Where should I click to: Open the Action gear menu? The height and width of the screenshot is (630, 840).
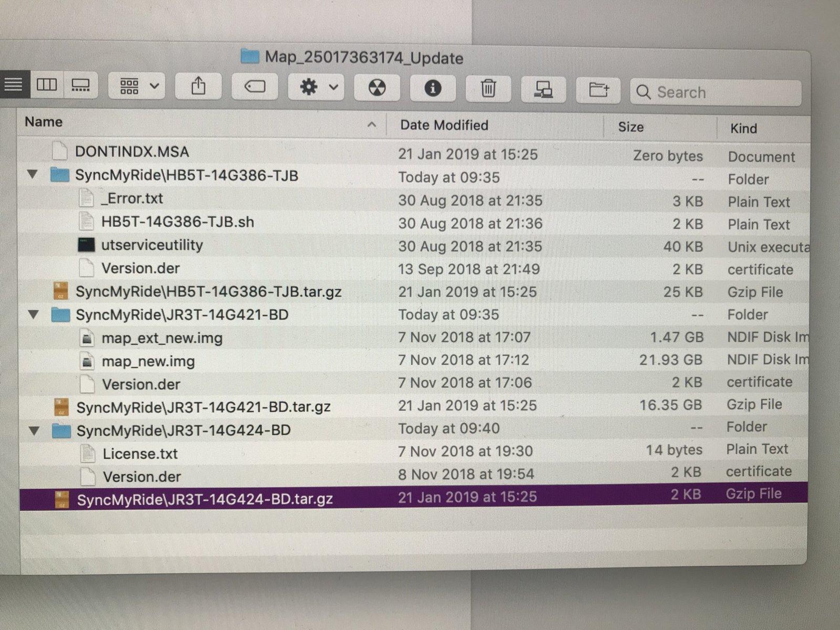(316, 87)
